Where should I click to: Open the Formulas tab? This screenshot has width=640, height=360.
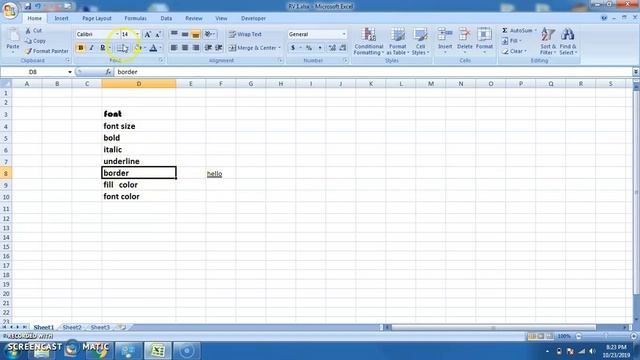136,18
